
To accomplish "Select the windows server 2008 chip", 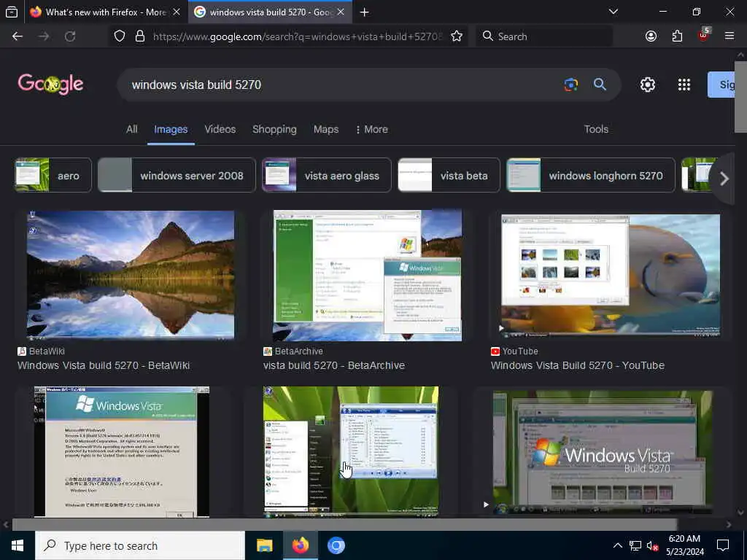I will pyautogui.click(x=177, y=175).
